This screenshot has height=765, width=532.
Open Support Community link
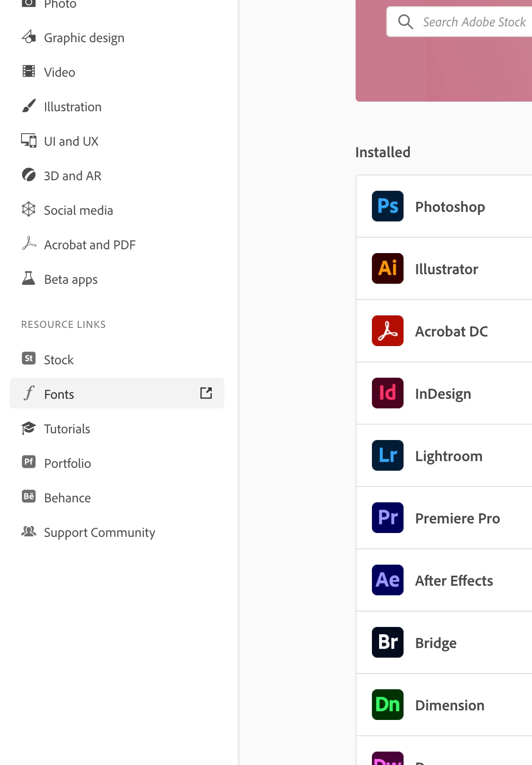click(x=117, y=532)
